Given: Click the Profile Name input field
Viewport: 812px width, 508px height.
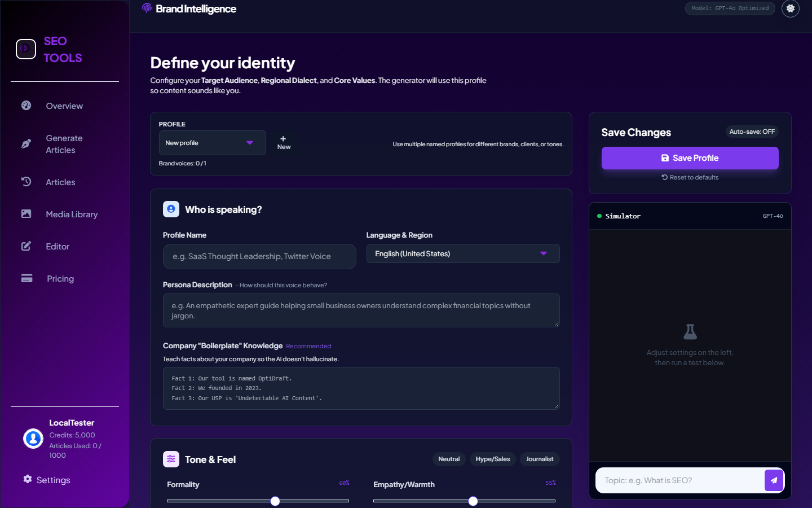Looking at the screenshot, I should point(259,256).
